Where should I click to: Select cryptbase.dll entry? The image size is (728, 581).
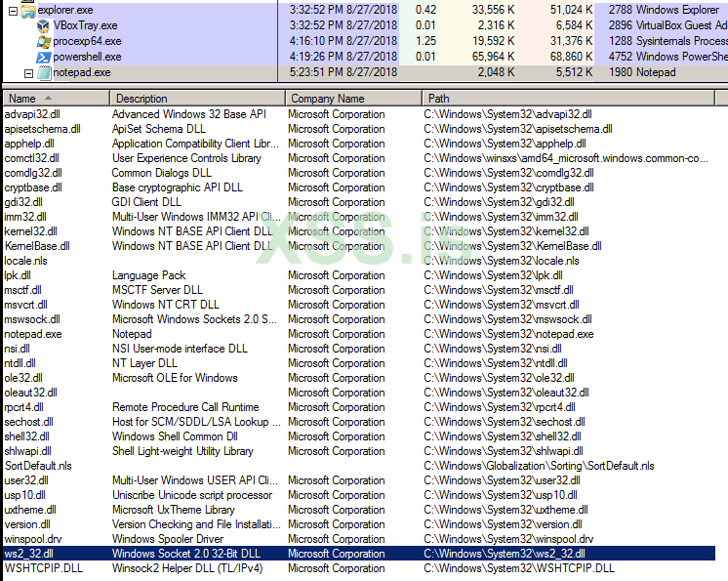point(359,187)
